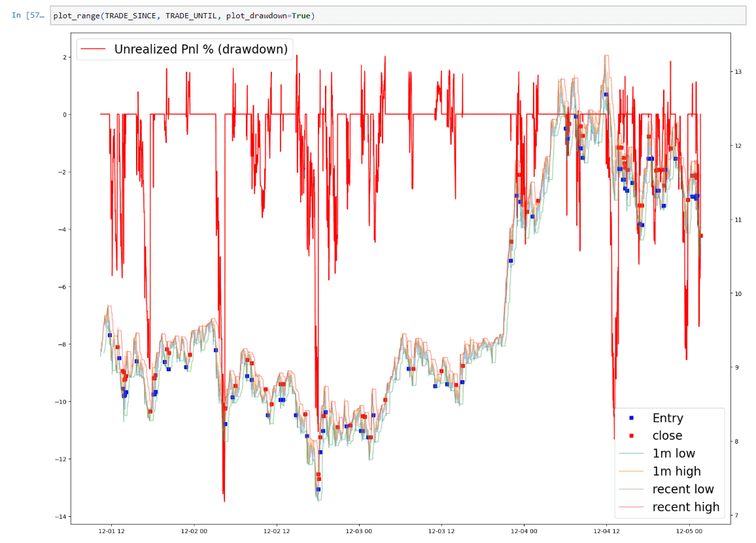Click the blue Entry marker in legend

tap(631, 418)
